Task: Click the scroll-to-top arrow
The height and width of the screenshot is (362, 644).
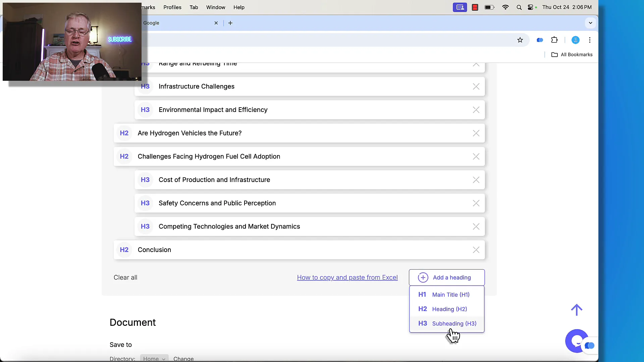Action: click(577, 310)
